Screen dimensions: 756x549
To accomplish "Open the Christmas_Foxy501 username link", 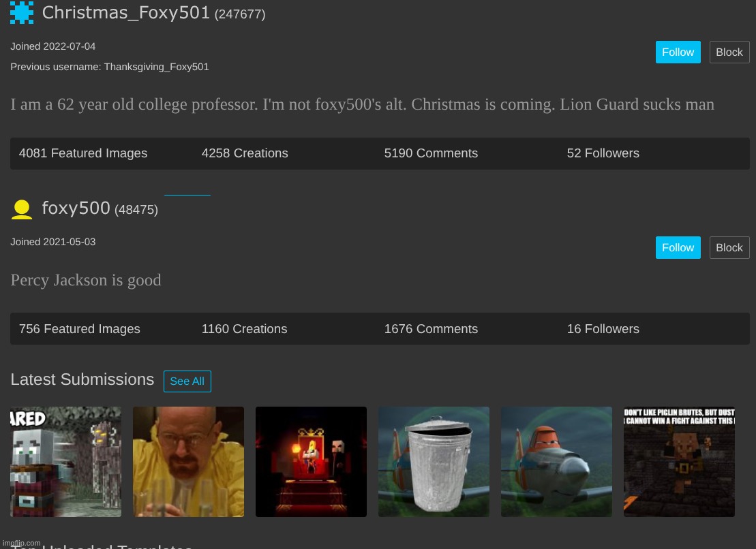I will click(x=126, y=13).
